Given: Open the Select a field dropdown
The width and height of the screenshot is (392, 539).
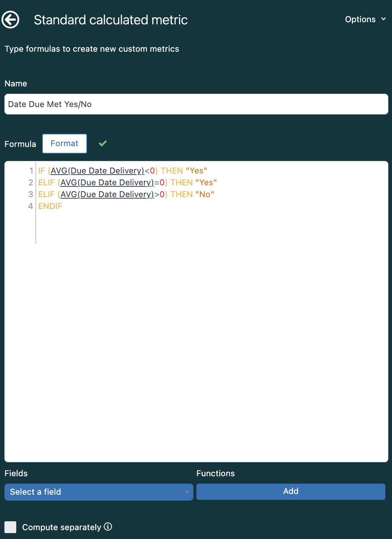Looking at the screenshot, I should pos(99,492).
